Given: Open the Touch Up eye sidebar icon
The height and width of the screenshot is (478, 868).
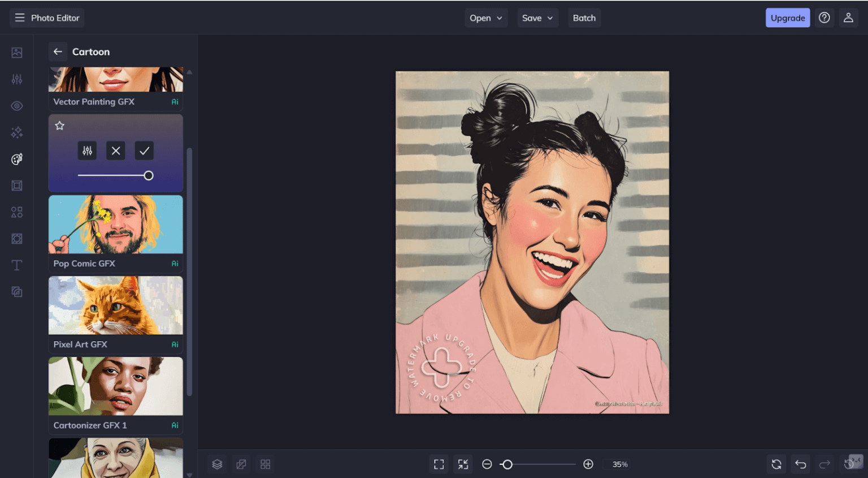Looking at the screenshot, I should tap(17, 106).
